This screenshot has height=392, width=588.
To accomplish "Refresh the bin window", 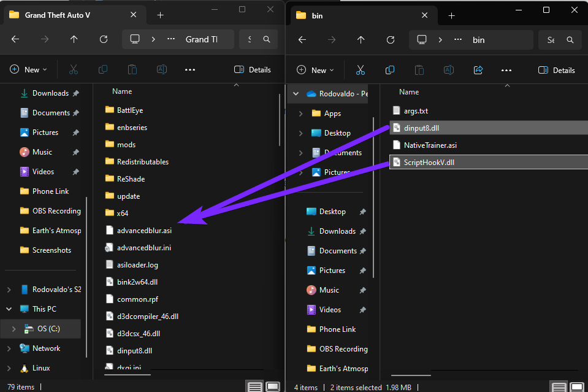I will pos(391,40).
